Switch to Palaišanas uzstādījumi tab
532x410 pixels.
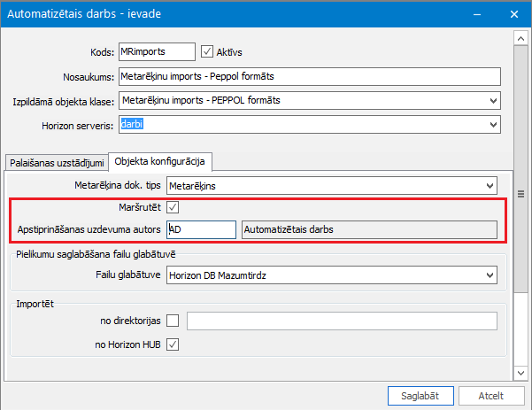[x=56, y=162]
